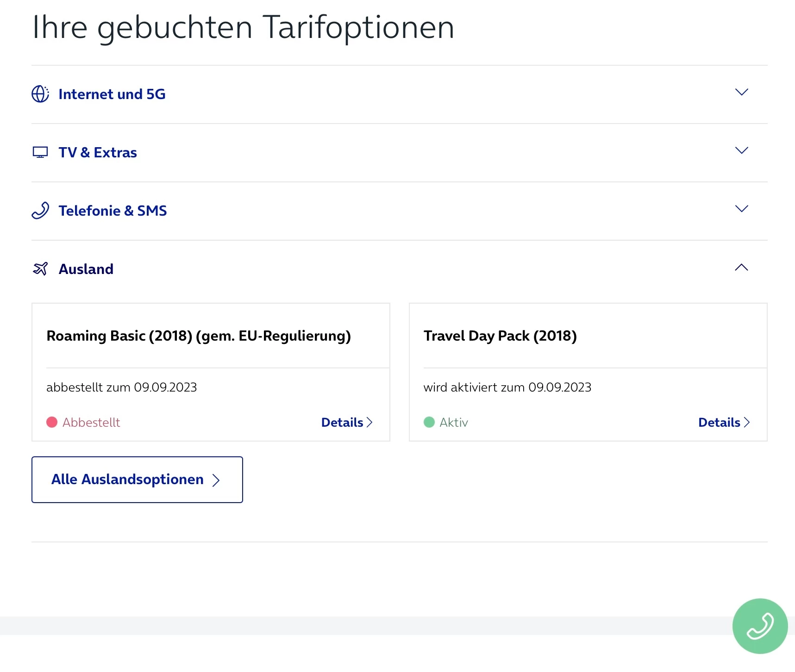This screenshot has height=672, width=795.
Task: Open Details for Travel Day Pack
Action: [x=724, y=422]
